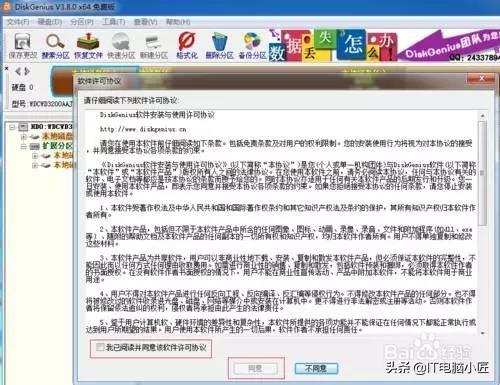Click the http://www.diskgenius.cn text line
Image resolution: width=500 pixels, height=385 pixels.
click(x=143, y=129)
